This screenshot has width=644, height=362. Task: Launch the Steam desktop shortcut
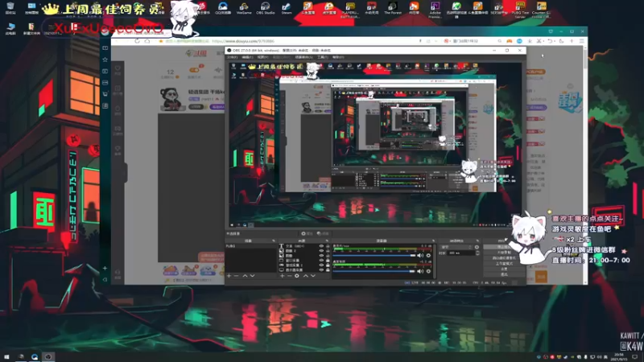(x=287, y=7)
